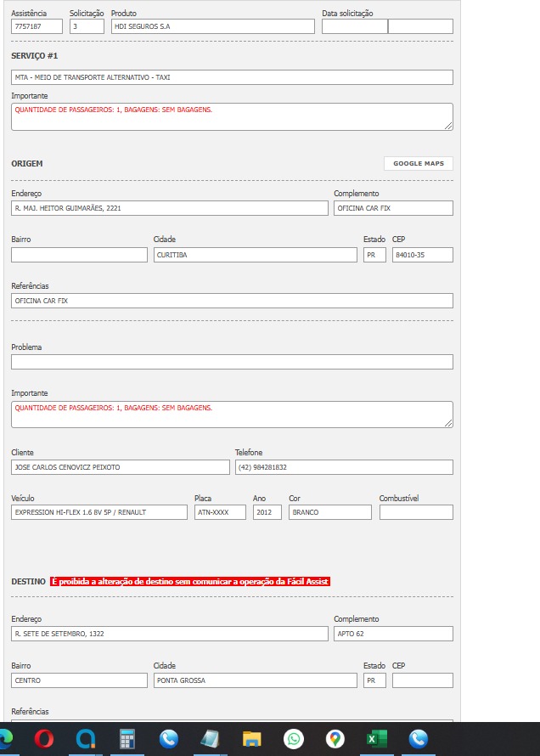Image resolution: width=540 pixels, height=756 pixels.
Task: Click the Importante box under Serviço #1
Action: (x=232, y=116)
